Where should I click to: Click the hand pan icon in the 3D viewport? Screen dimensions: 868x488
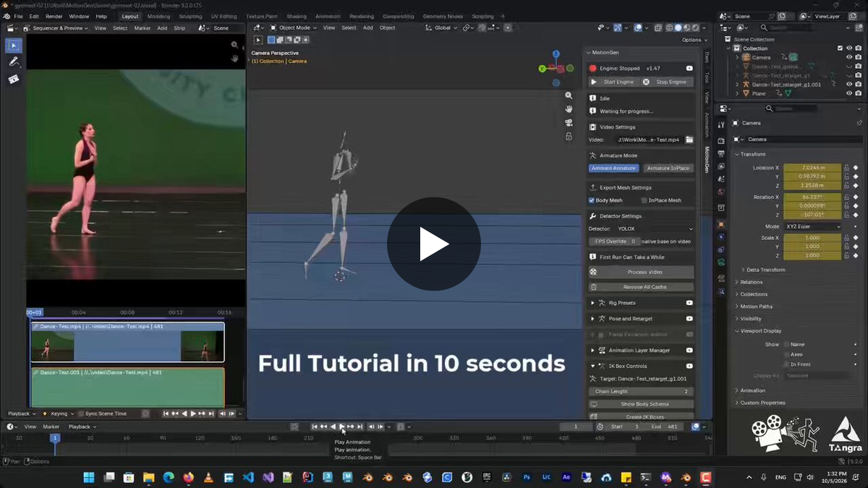(569, 109)
